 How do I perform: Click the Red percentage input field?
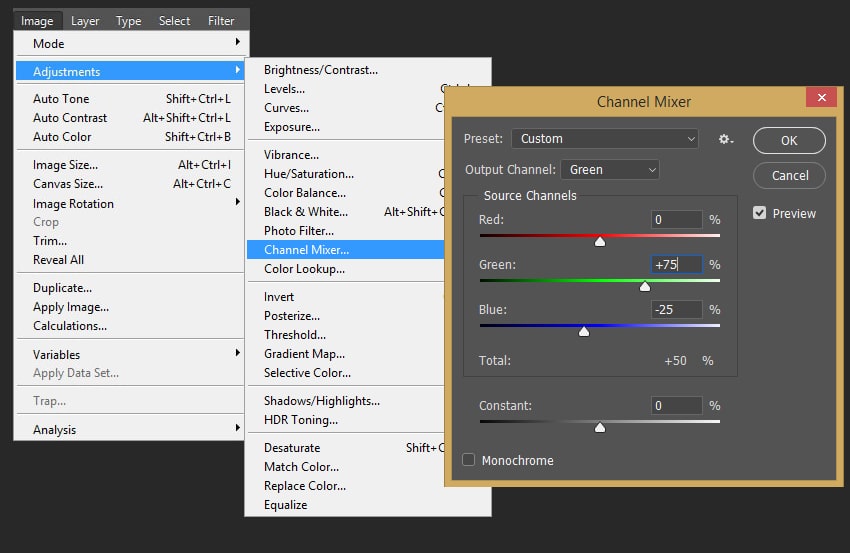point(676,219)
